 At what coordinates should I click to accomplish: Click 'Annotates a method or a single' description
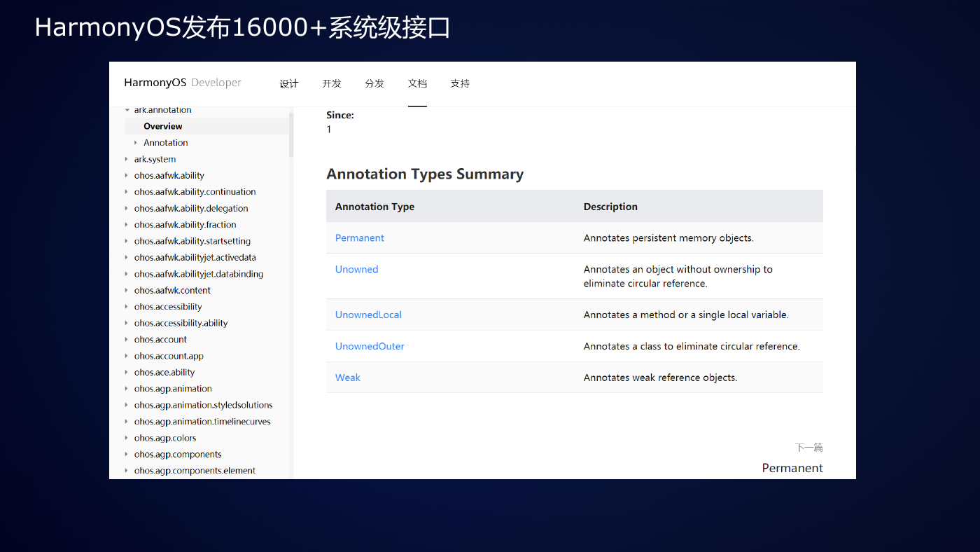tap(686, 315)
